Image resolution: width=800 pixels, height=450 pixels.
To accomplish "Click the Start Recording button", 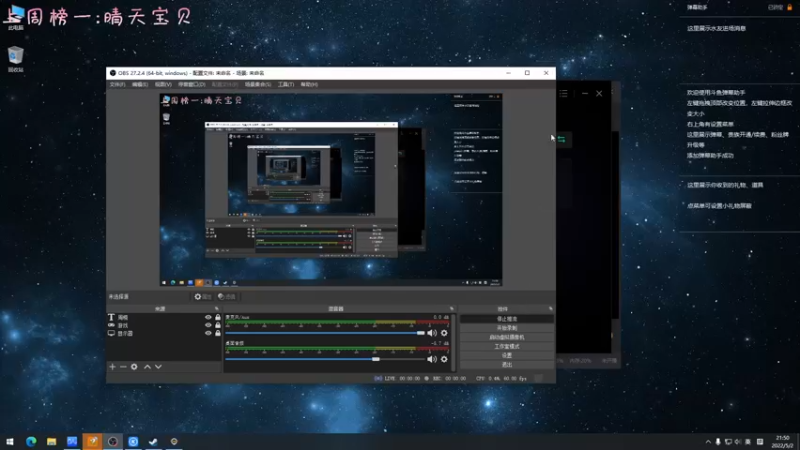I will click(x=507, y=328).
